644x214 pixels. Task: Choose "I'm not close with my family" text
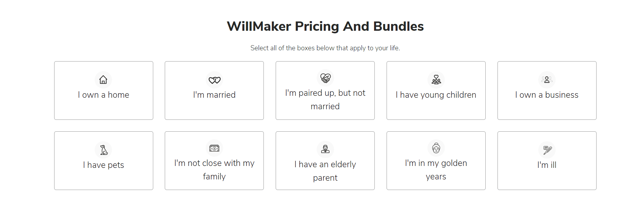click(214, 170)
